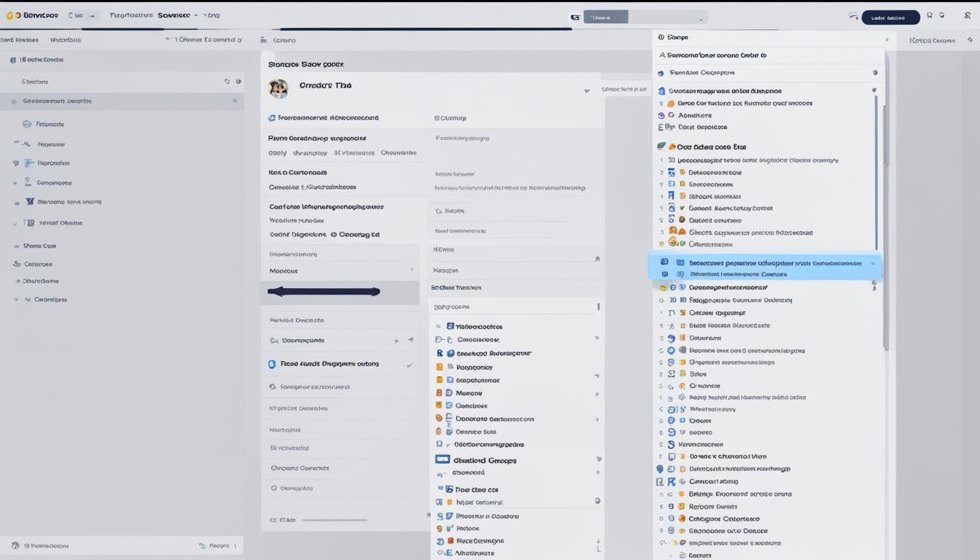Image resolution: width=980 pixels, height=560 pixels.
Task: Click the blue rectangle icon beside the Groups heading
Action: coord(442,459)
